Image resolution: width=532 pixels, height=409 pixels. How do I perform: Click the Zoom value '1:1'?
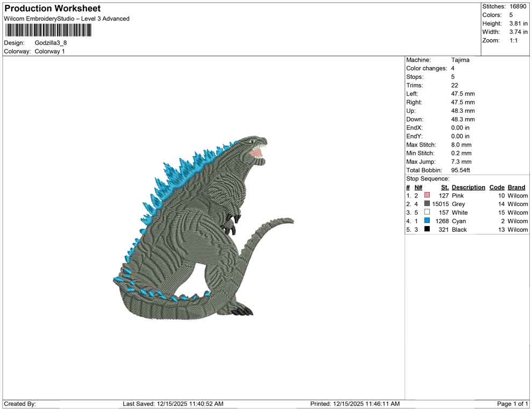[x=514, y=40]
